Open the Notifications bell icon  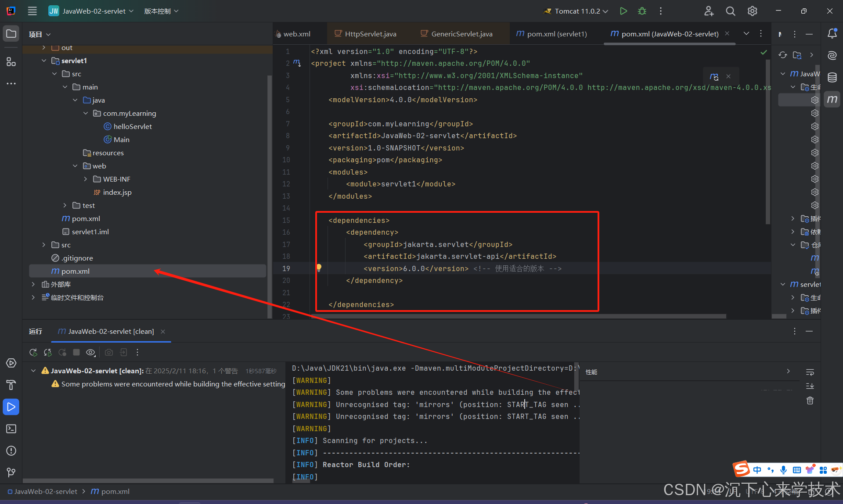tap(832, 34)
